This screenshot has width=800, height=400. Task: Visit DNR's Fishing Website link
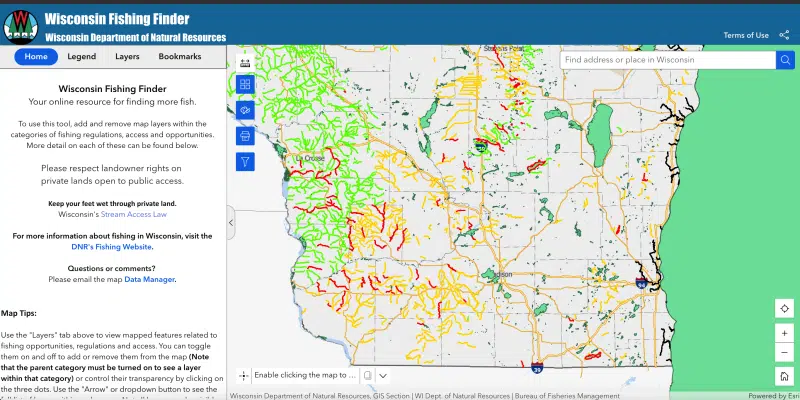click(x=111, y=247)
